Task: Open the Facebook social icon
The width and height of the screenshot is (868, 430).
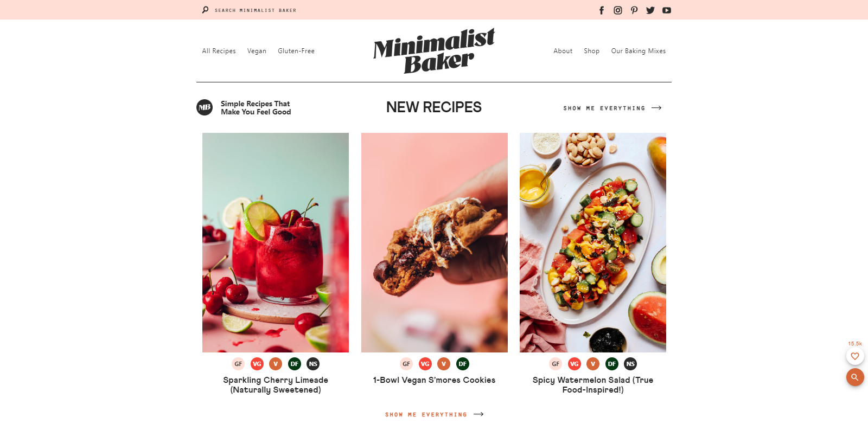Action: tap(601, 10)
